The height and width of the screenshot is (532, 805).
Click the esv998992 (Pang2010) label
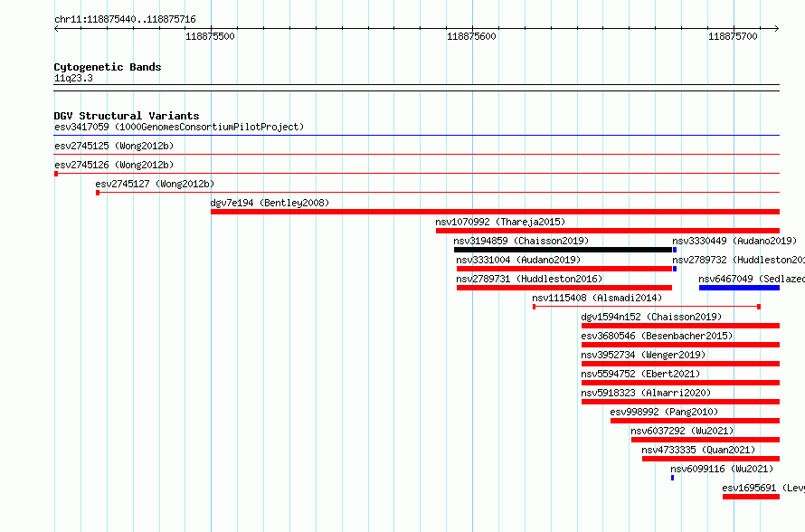664,412
